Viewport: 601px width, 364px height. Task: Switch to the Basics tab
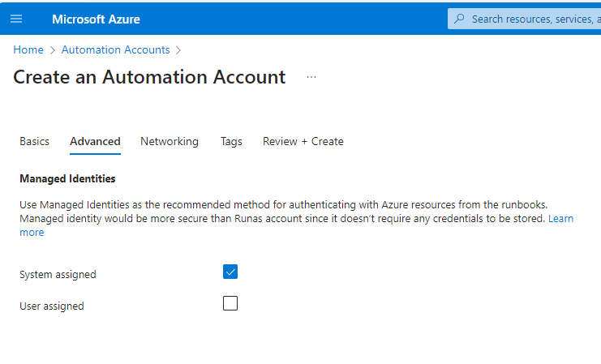point(35,141)
